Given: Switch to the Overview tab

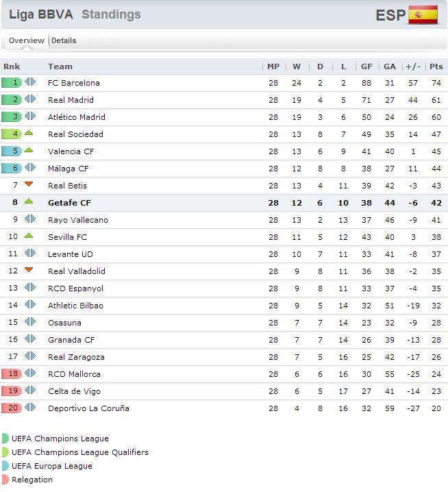Looking at the screenshot, I should [27, 40].
